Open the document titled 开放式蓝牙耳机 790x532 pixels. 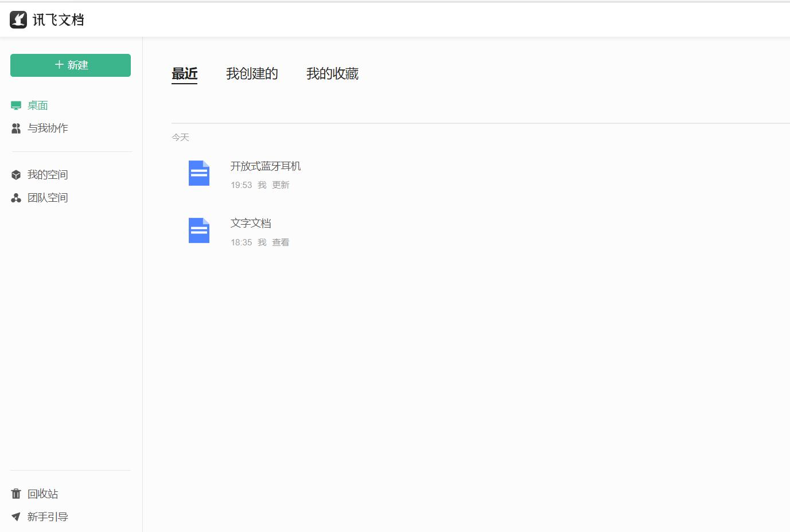(266, 166)
